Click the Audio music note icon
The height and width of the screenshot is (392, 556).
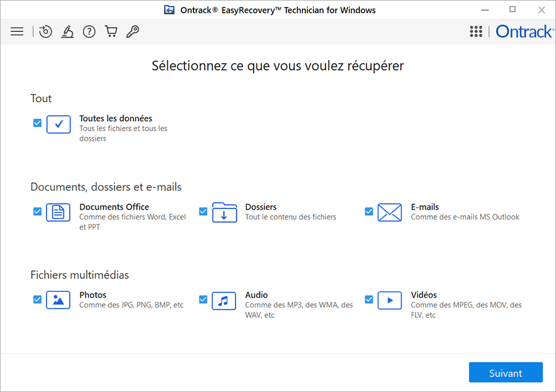tap(224, 301)
